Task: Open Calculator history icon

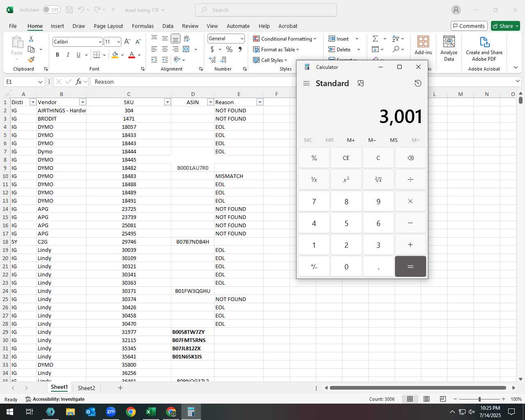Action: pos(418,83)
